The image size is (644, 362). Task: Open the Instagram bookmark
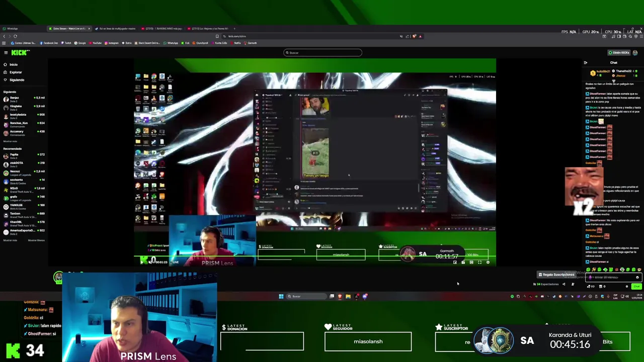(111, 43)
